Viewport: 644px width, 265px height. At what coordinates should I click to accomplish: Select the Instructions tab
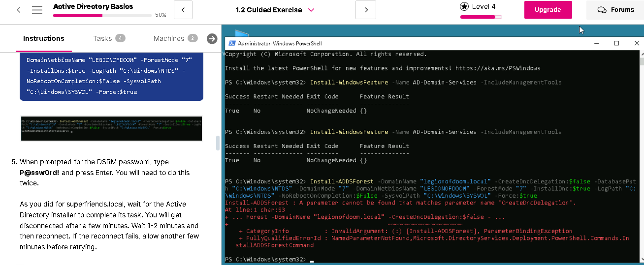click(x=44, y=38)
